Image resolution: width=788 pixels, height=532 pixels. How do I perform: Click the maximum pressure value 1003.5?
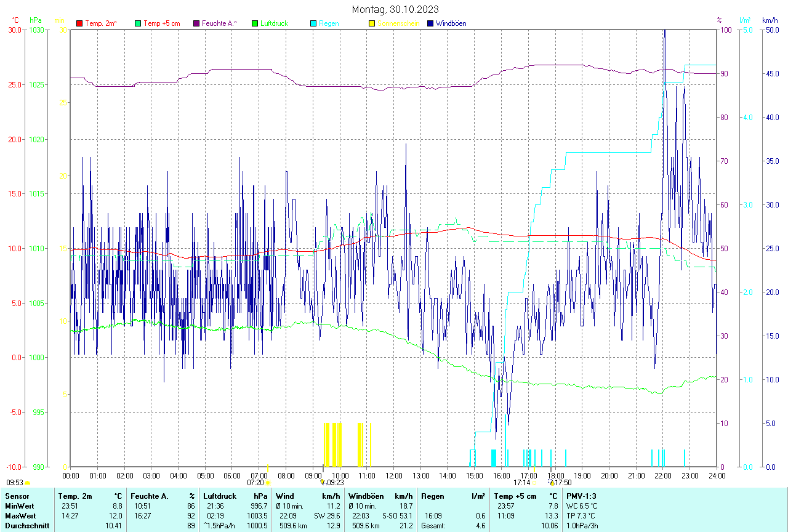(x=257, y=515)
